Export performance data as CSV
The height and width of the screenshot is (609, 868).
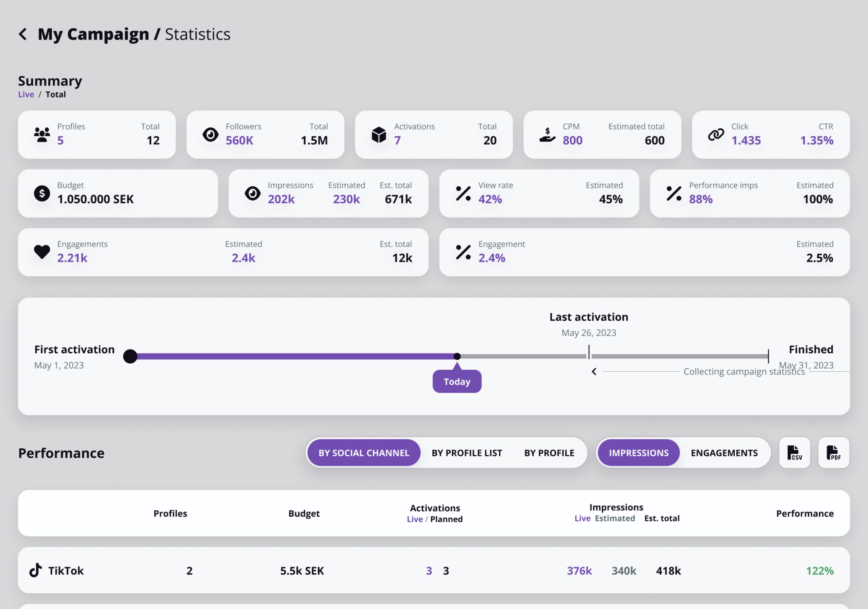click(x=794, y=453)
